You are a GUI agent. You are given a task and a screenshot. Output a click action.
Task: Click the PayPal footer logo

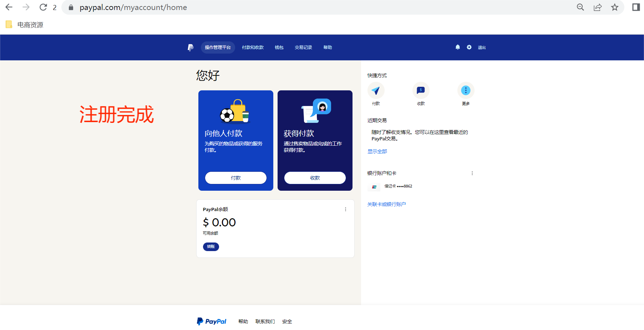[x=212, y=321]
